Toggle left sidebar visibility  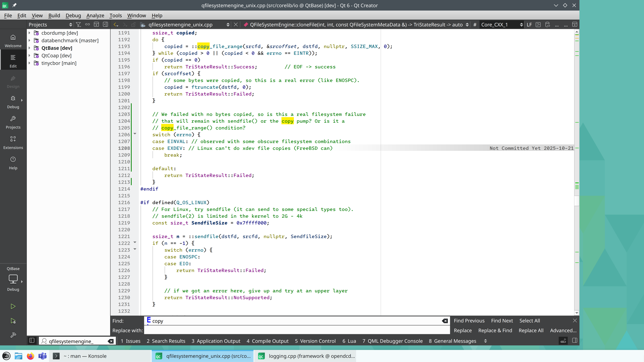(x=32, y=341)
